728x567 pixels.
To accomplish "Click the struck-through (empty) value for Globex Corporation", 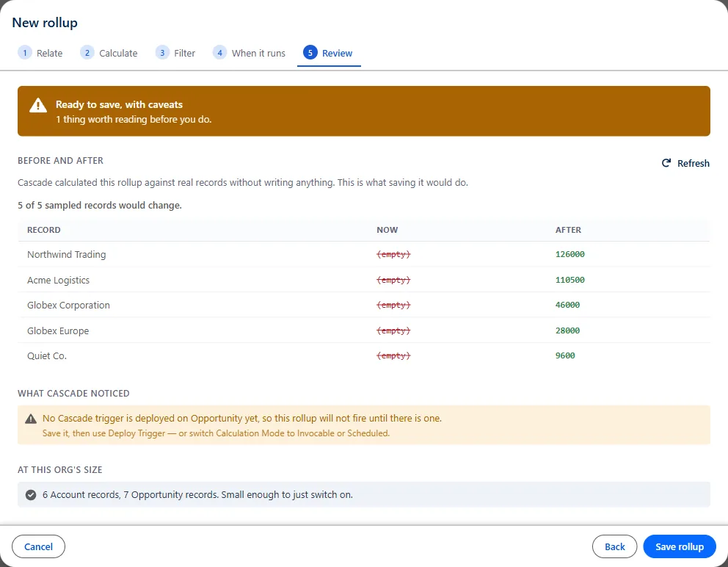I will click(393, 305).
